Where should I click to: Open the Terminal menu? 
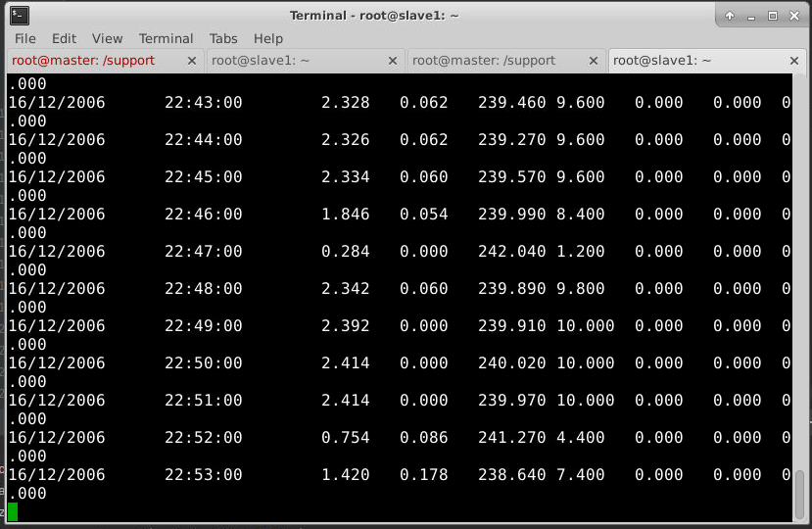tap(166, 38)
